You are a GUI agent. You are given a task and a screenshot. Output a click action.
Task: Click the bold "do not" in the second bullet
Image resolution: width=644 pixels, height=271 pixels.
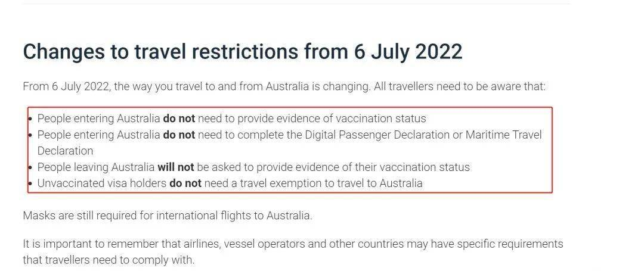tap(179, 135)
